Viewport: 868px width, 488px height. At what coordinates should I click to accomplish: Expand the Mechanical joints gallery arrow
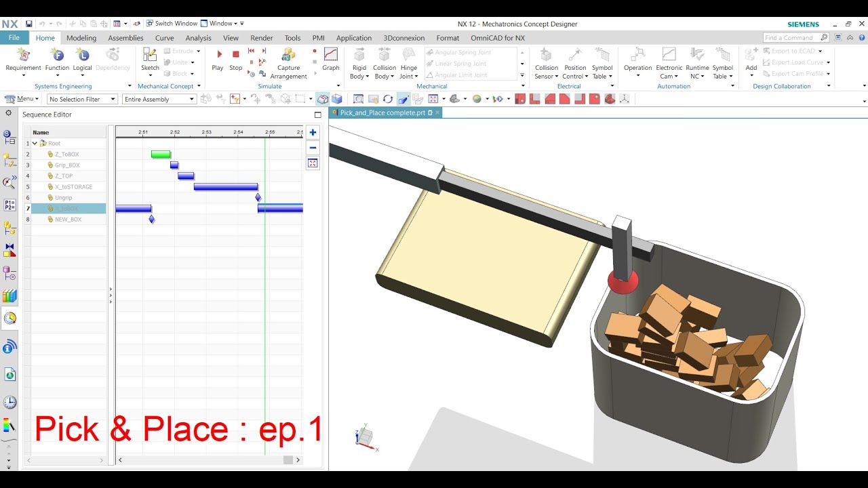(522, 75)
